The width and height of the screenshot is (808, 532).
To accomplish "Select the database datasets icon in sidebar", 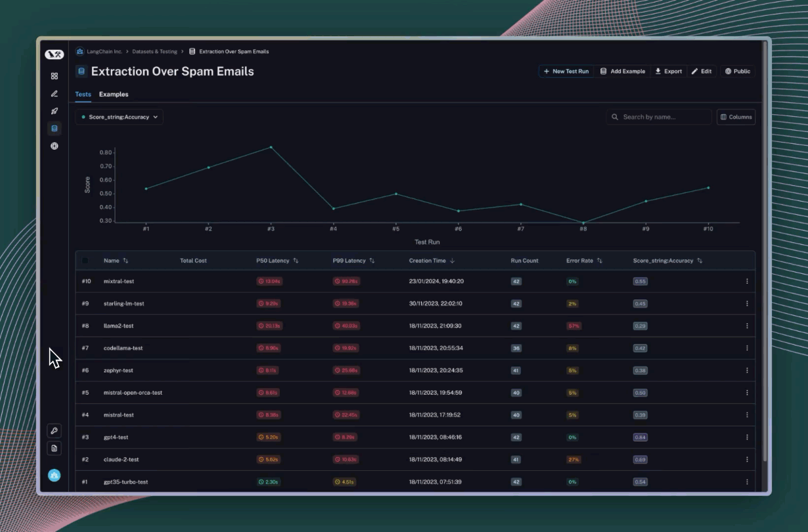I will coord(55,129).
